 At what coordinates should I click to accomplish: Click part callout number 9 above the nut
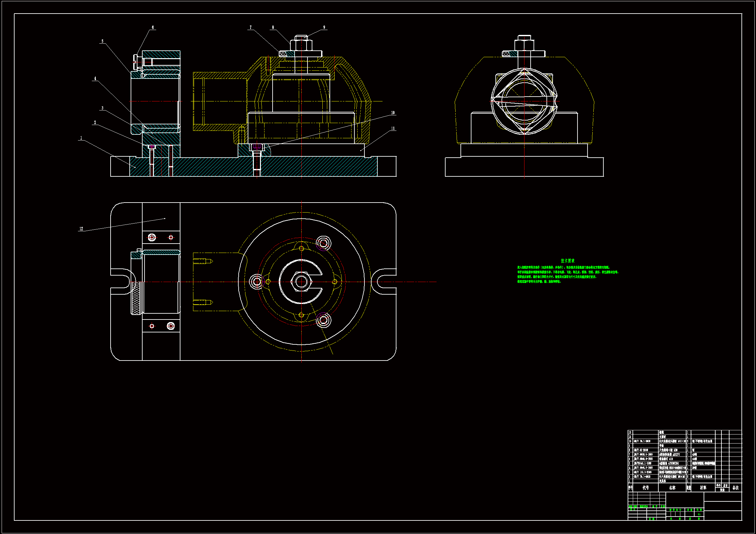tap(324, 27)
